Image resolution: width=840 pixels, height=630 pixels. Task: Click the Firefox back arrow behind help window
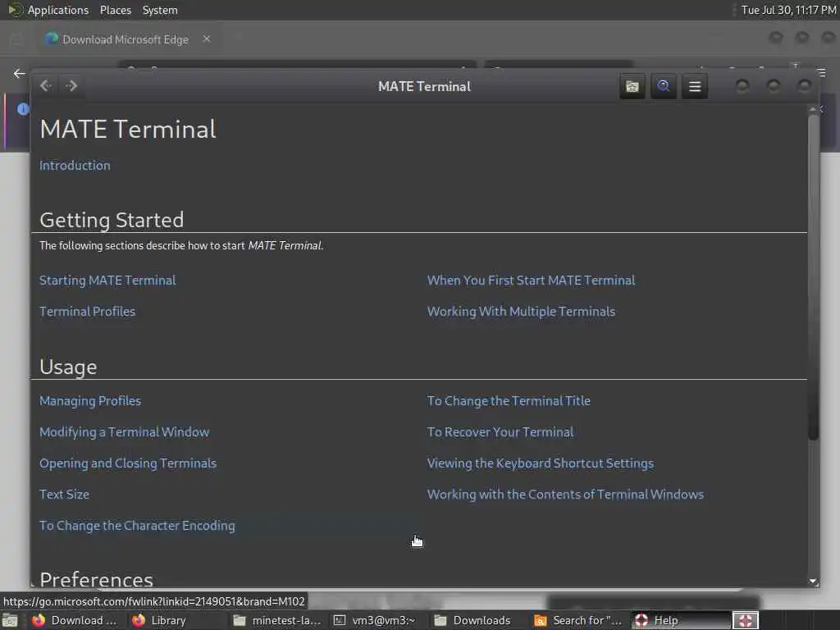point(20,73)
